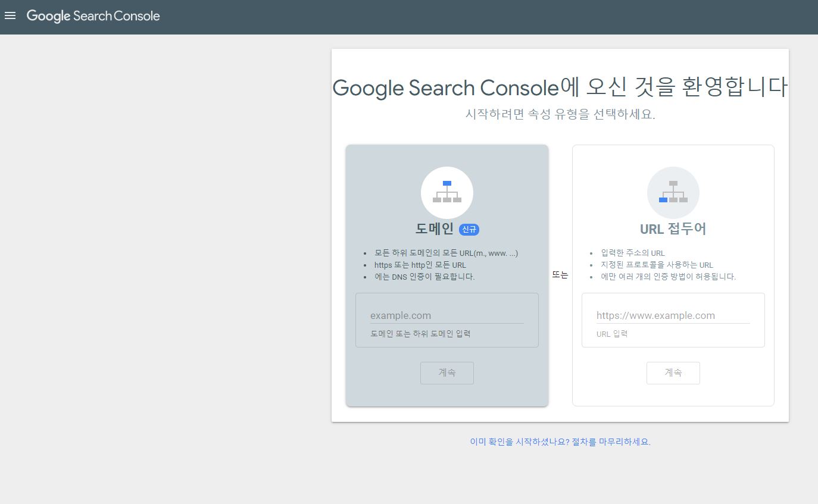The height and width of the screenshot is (504, 818).
Task: Click the 도메인 card heading
Action: pyautogui.click(x=435, y=229)
